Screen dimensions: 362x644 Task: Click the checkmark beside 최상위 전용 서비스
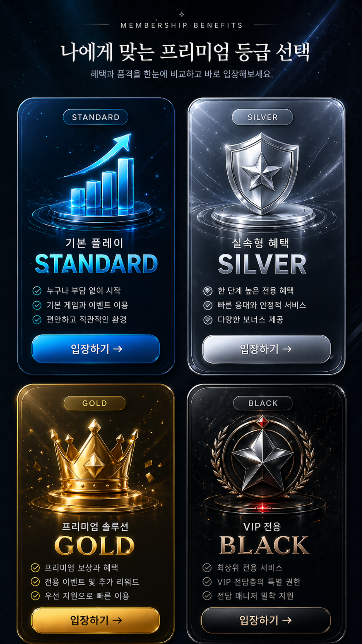[x=207, y=568]
